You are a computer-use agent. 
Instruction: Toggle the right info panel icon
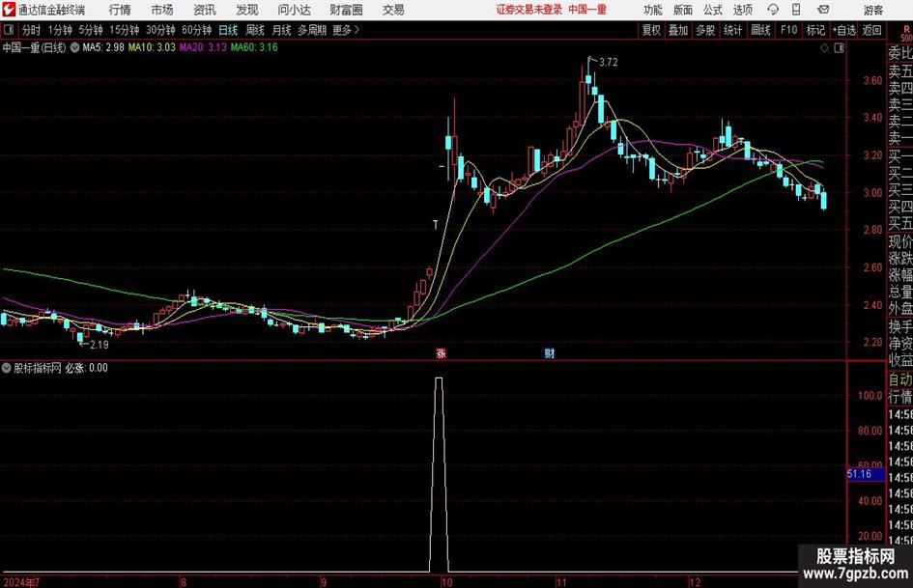click(x=839, y=48)
